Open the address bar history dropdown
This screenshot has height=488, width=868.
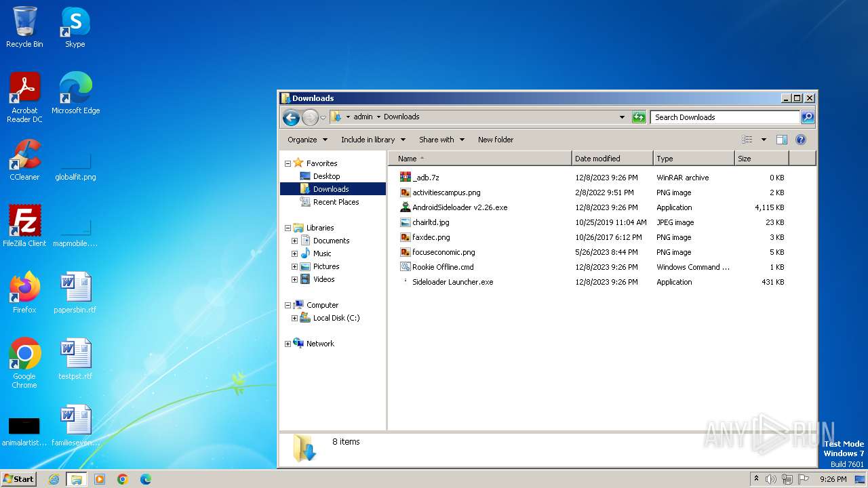click(x=622, y=117)
